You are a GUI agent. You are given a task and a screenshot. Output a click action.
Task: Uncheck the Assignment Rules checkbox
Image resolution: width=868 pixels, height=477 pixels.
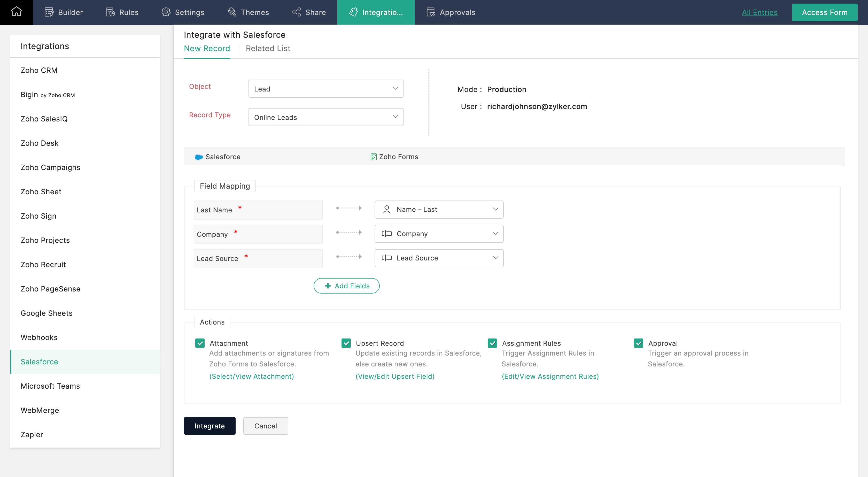[492, 343]
